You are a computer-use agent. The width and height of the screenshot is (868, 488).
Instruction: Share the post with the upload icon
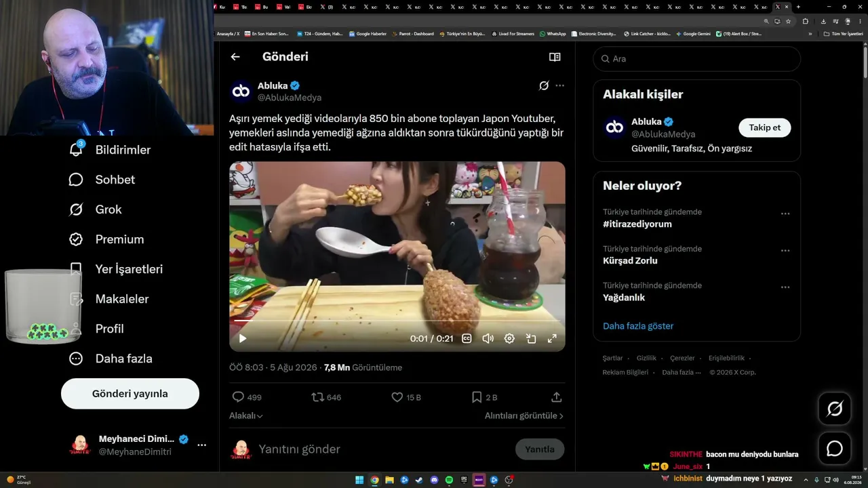pyautogui.click(x=556, y=397)
